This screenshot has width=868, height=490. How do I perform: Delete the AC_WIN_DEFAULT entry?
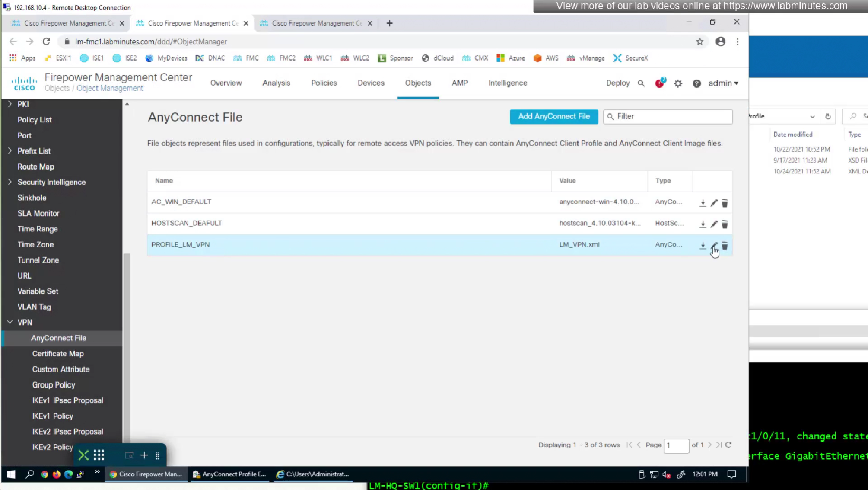point(725,203)
